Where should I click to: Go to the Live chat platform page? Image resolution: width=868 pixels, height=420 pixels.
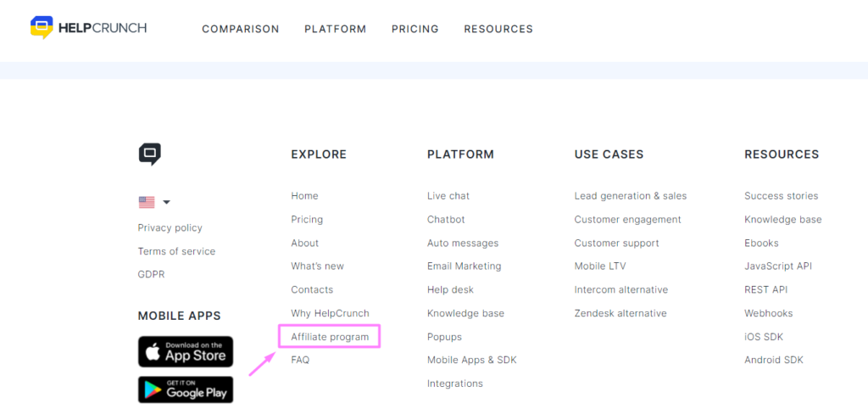[448, 196]
